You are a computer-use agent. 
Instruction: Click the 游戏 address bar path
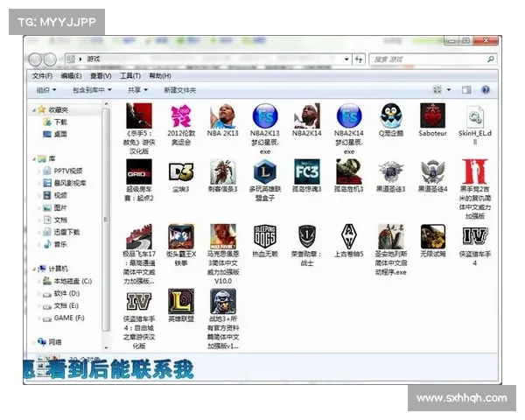point(94,59)
